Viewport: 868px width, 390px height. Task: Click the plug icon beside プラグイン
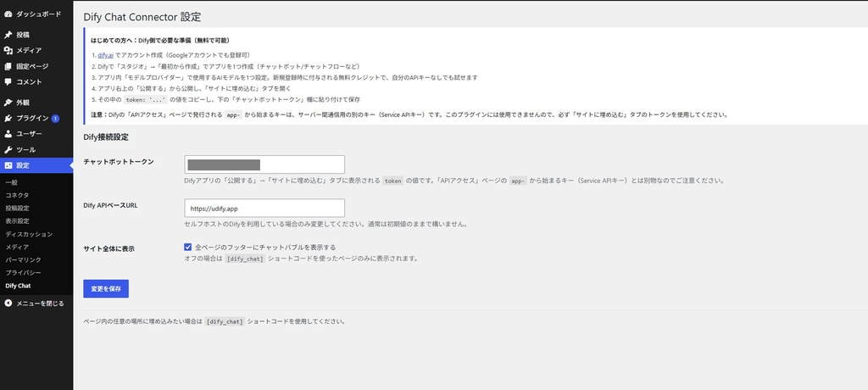point(8,119)
